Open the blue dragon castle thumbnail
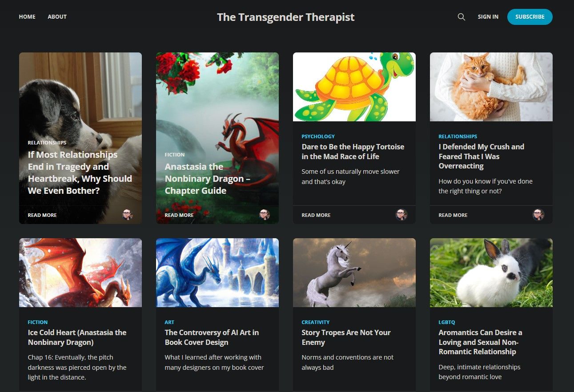574x392 pixels. pyautogui.click(x=217, y=272)
